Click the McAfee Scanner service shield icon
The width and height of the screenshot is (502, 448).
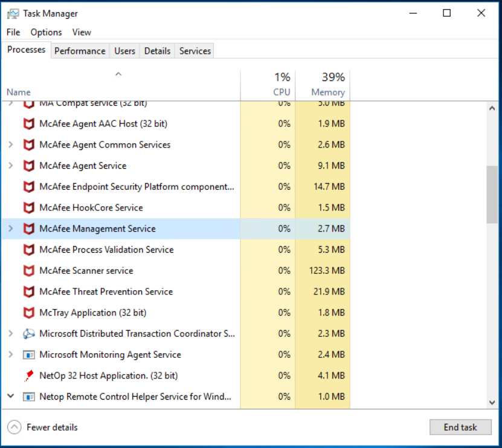[x=29, y=271]
